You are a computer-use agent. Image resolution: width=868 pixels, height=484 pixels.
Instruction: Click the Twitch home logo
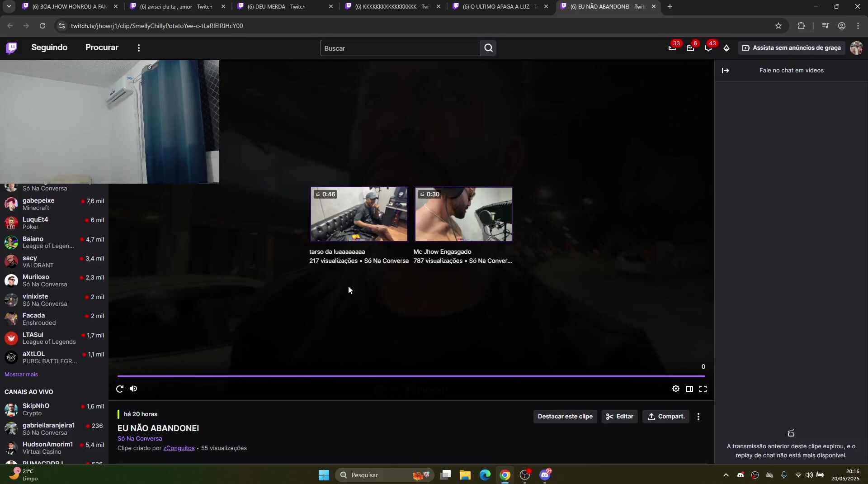(x=11, y=48)
